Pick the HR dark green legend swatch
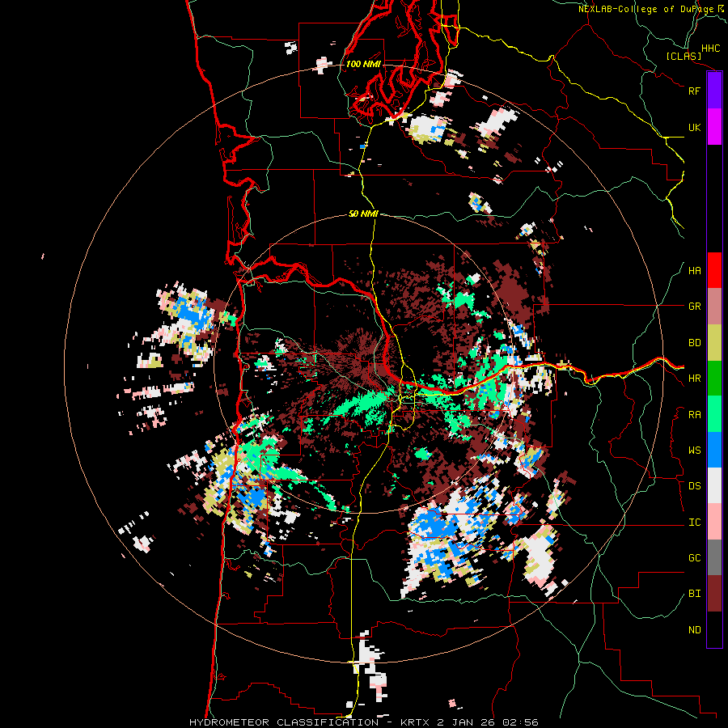Viewport: 728px width, 728px height. 714,379
